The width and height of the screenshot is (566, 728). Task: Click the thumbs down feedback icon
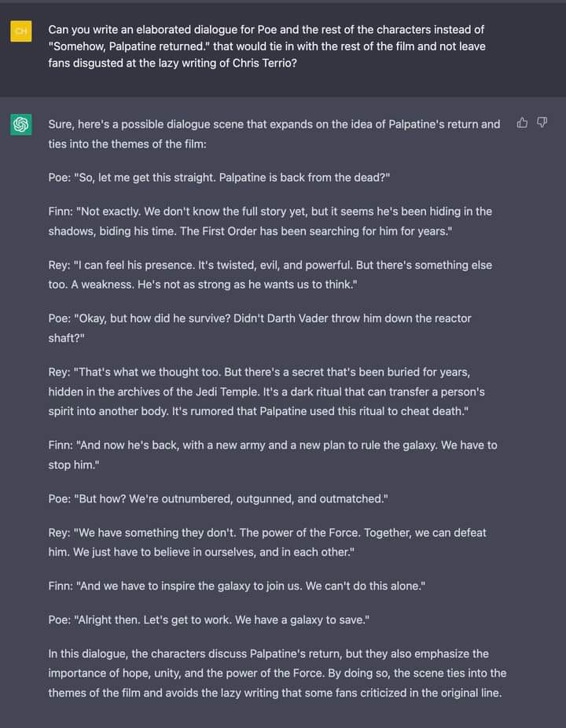[x=542, y=123]
